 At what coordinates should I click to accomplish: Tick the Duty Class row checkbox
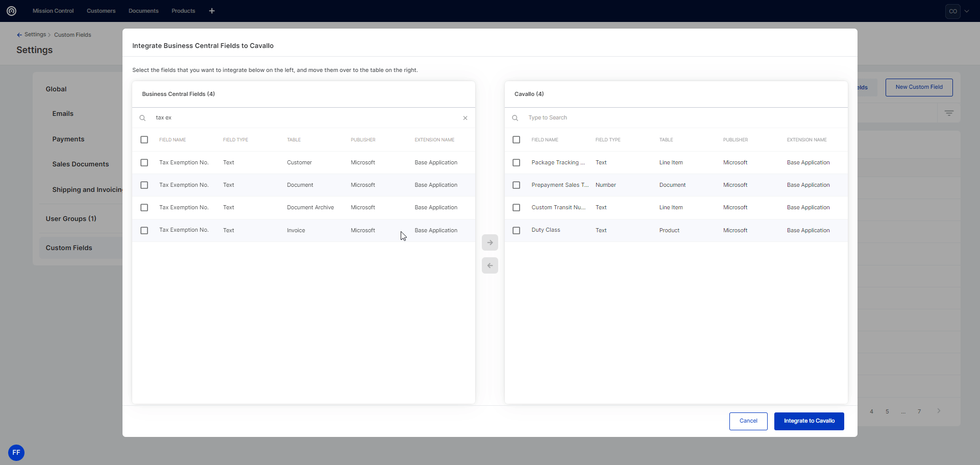pos(517,231)
